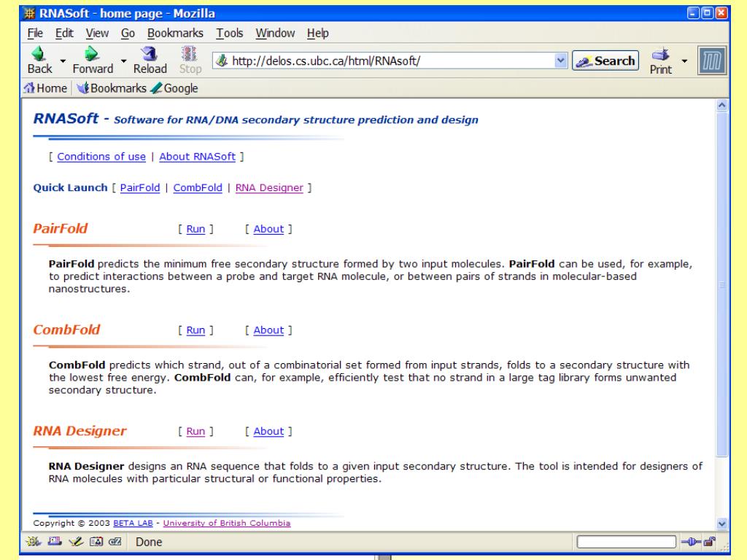Image resolution: width=747 pixels, height=560 pixels.
Task: Open Forward button history dropdown
Action: tap(123, 61)
